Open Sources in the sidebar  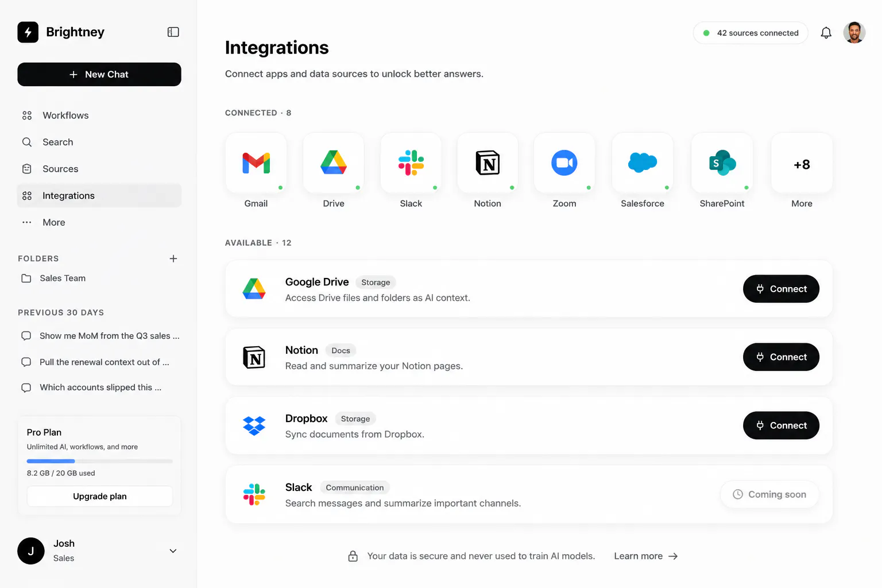click(99, 169)
